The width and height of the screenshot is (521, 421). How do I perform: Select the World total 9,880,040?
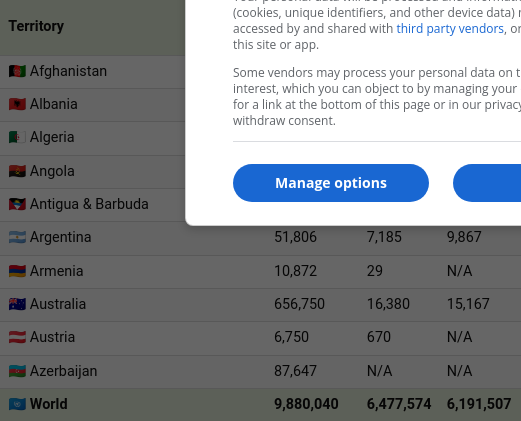(306, 404)
